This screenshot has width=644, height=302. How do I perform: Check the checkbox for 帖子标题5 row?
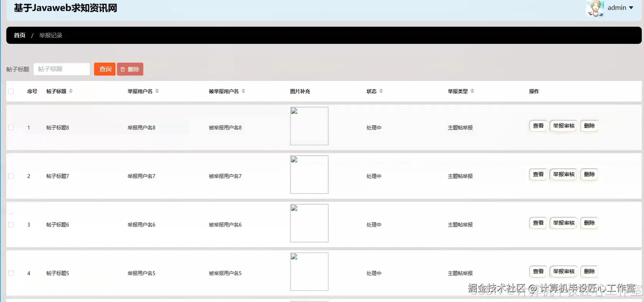pyautogui.click(x=11, y=273)
